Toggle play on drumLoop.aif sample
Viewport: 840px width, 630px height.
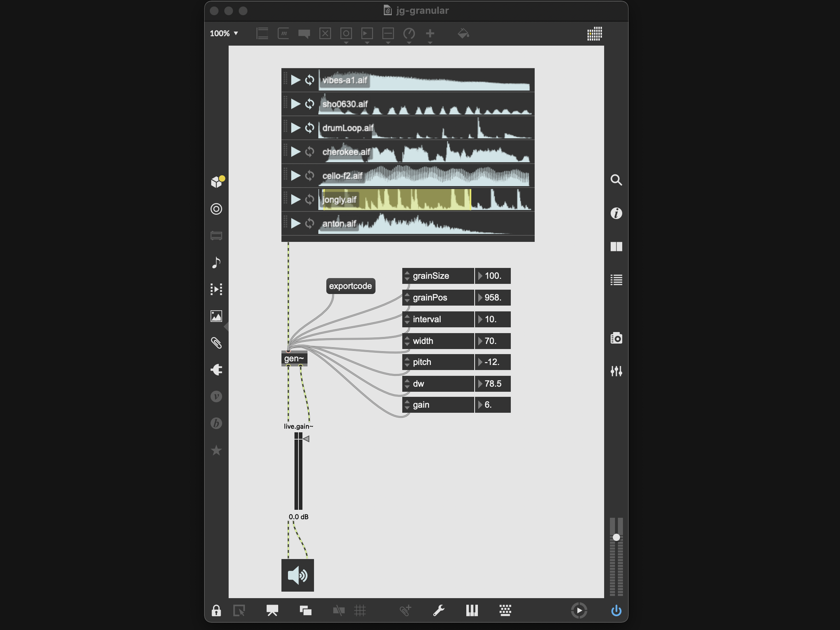[x=296, y=129]
